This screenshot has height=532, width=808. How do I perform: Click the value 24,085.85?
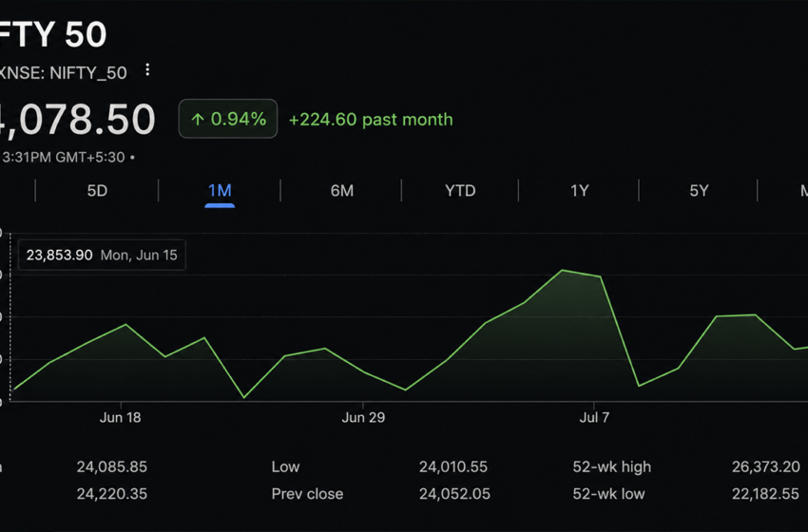tap(112, 466)
